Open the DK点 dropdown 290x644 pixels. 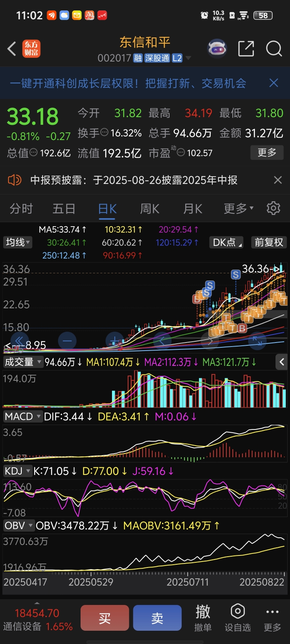[x=227, y=242]
